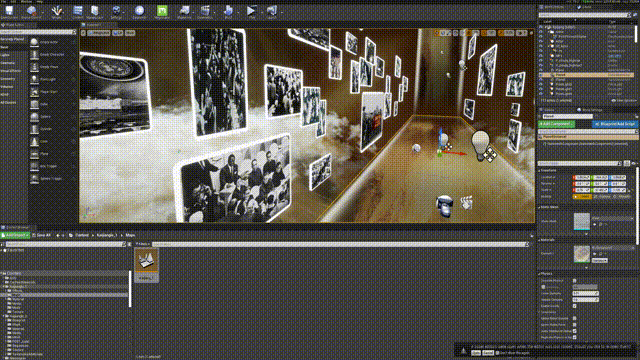This screenshot has height=360, width=640.
Task: Select Point Light in Place Actors list
Action: (53, 79)
